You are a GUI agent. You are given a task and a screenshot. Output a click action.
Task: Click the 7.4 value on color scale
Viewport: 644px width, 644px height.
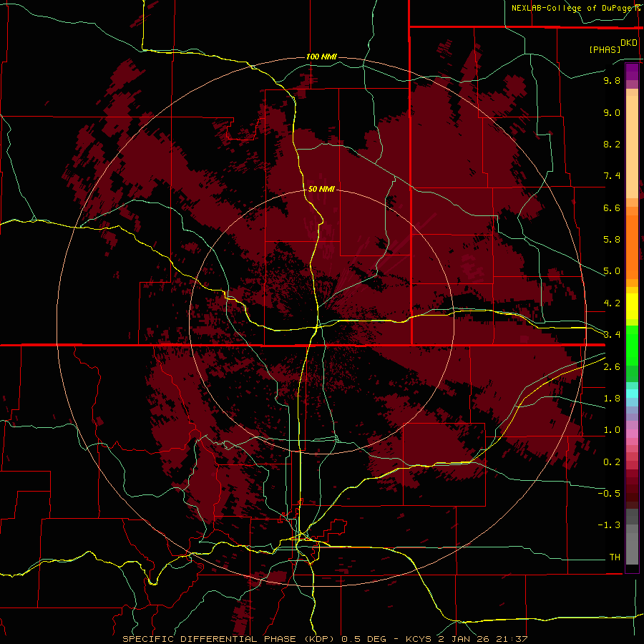(612, 176)
